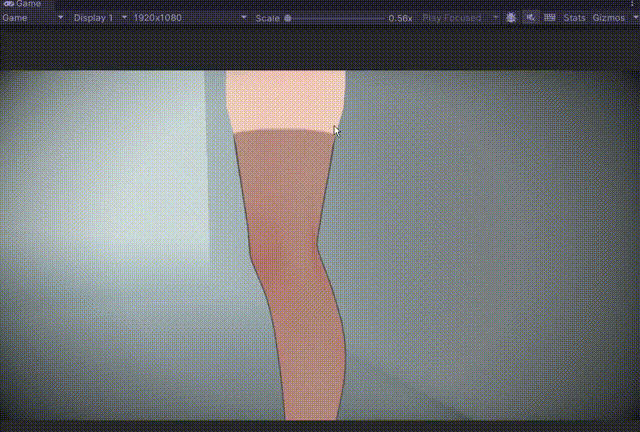The image size is (640, 432).
Task: Click the Scale slider handle
Action: coord(288,18)
